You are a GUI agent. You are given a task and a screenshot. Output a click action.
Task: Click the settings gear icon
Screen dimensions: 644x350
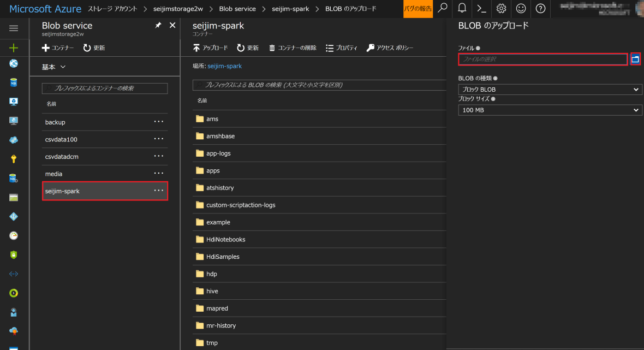point(501,9)
